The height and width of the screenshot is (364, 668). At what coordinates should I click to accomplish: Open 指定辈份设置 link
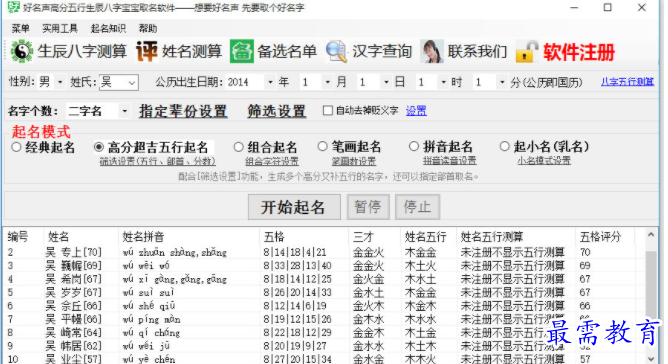(183, 111)
